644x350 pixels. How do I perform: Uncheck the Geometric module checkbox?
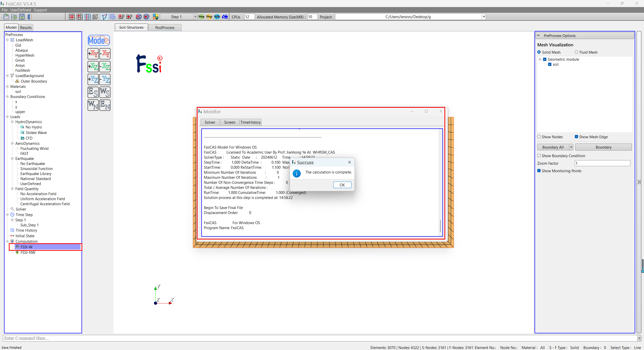coord(545,59)
